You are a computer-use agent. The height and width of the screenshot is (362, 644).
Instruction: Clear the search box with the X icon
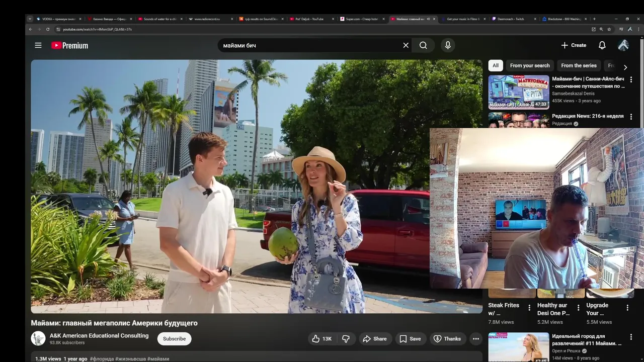coord(406,45)
